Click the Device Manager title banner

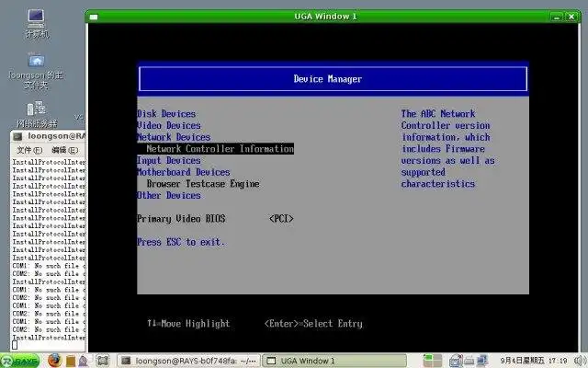(333, 79)
